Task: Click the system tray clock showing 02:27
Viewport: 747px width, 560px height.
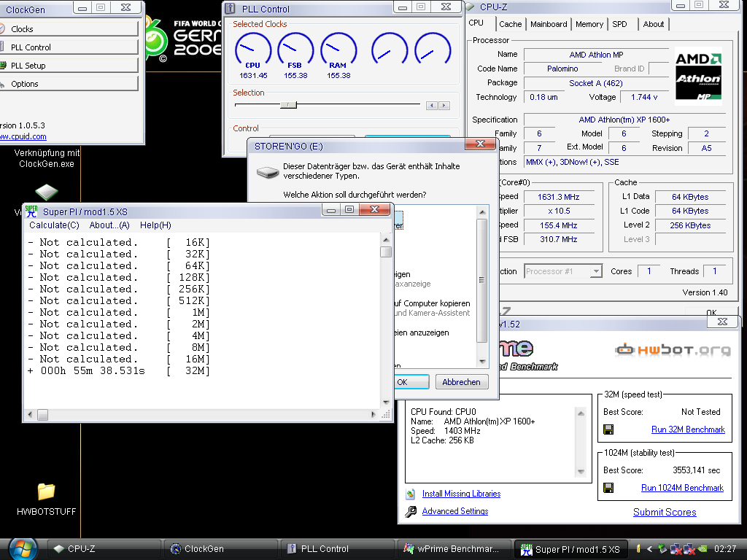Action: [724, 548]
